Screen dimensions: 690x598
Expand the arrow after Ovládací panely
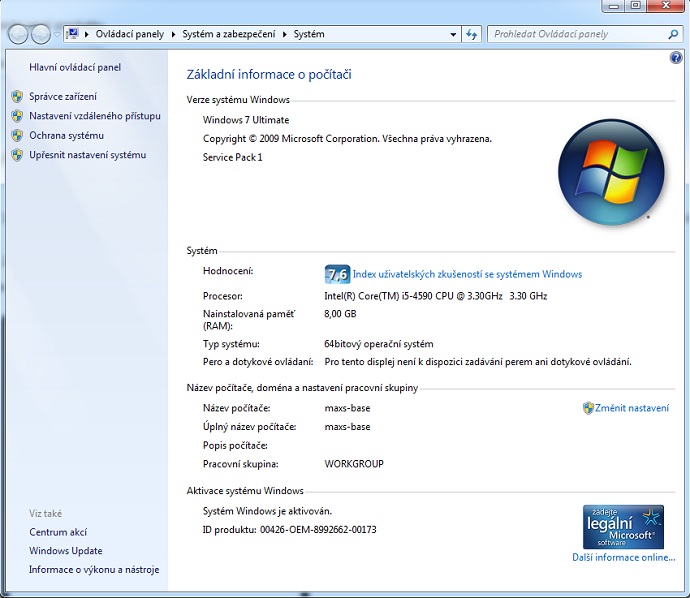point(173,34)
